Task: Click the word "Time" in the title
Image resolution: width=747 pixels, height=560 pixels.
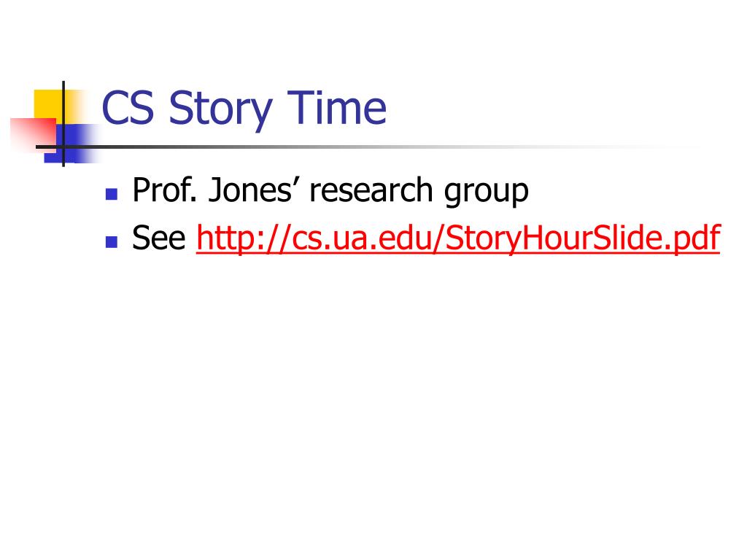Action: [x=337, y=108]
